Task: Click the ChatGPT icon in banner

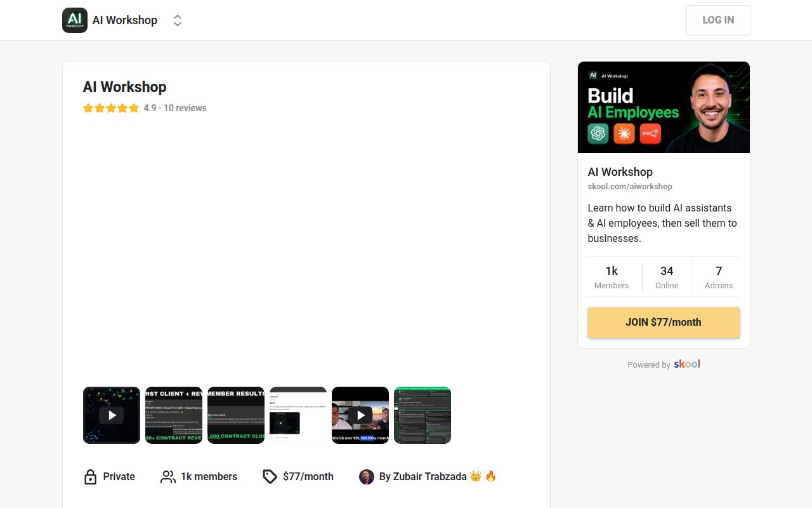Action: click(598, 133)
